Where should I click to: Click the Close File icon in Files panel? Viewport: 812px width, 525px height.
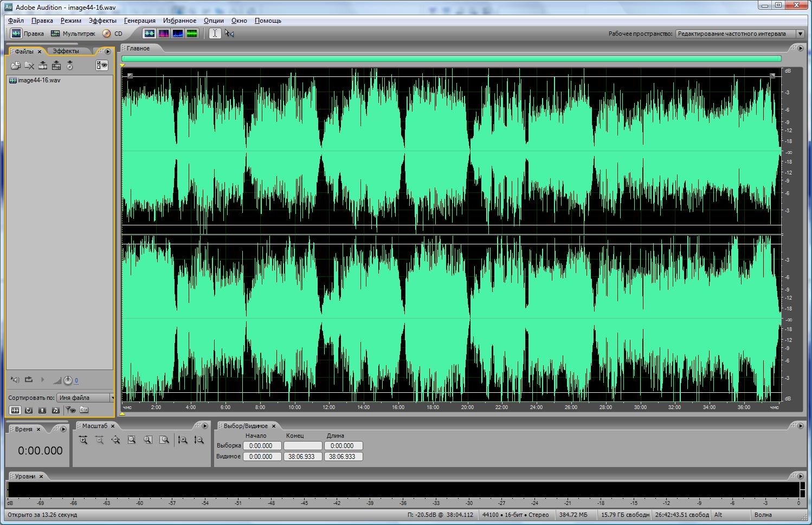tap(29, 66)
